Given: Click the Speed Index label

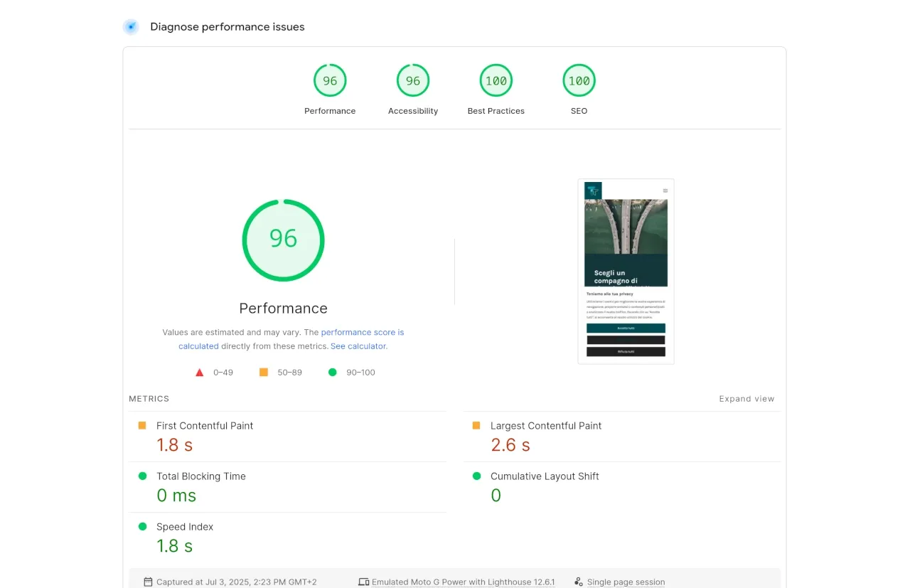Looking at the screenshot, I should coord(185,527).
